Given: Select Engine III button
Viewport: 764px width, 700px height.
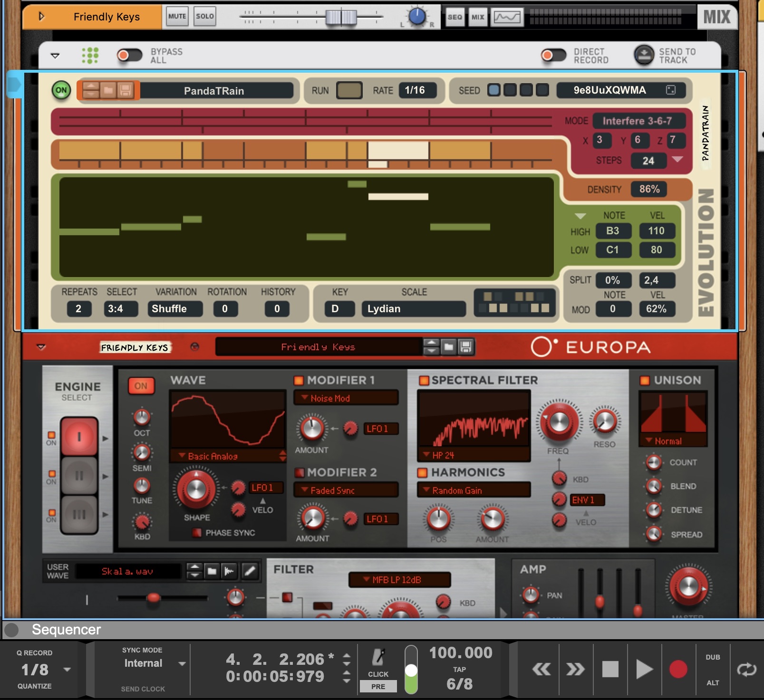Looking at the screenshot, I should coord(79,514).
